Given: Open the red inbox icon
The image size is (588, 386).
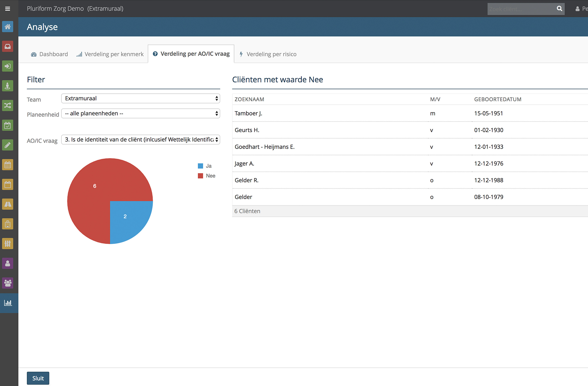Looking at the screenshot, I should pos(8,46).
